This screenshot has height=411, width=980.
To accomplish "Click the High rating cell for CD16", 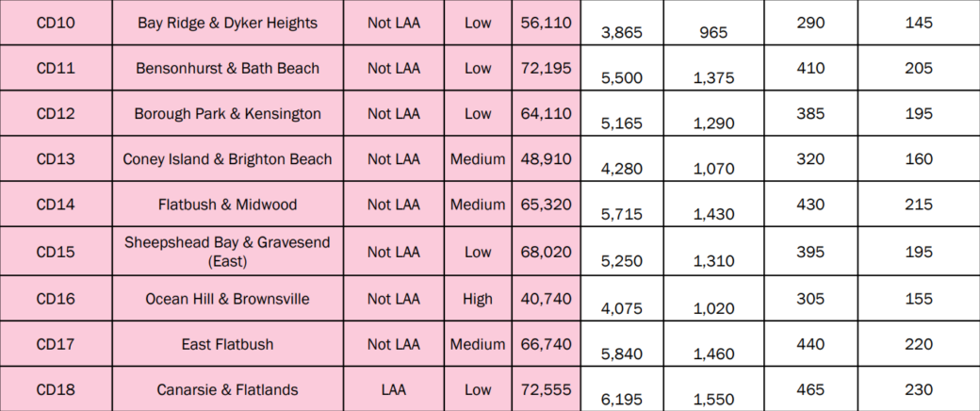I will coord(478,299).
